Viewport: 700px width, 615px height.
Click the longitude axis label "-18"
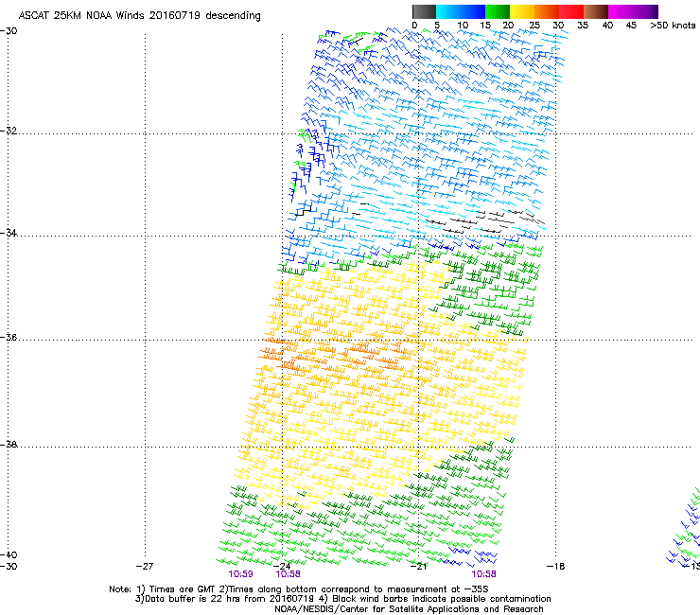tap(556, 567)
